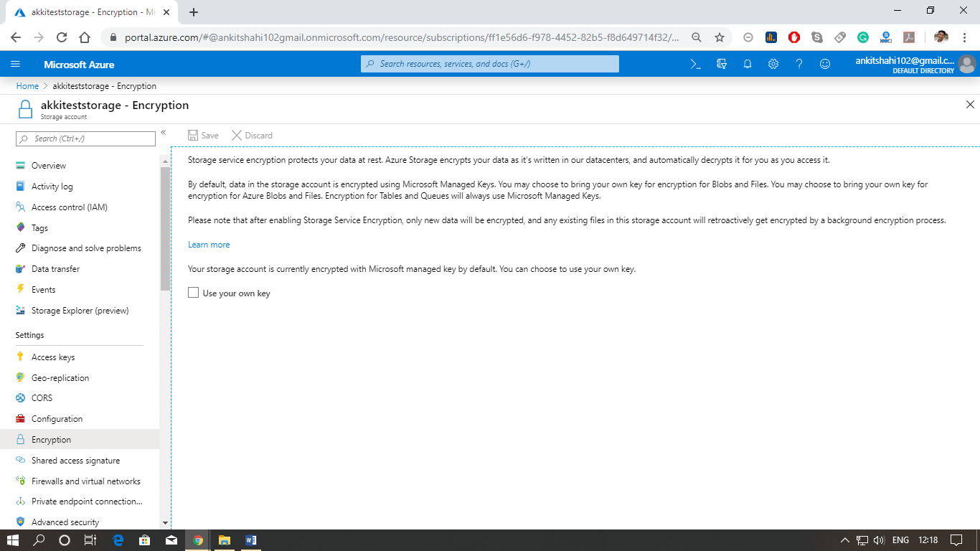Open the Windows Start menu
This screenshot has height=551, width=980.
click(13, 540)
